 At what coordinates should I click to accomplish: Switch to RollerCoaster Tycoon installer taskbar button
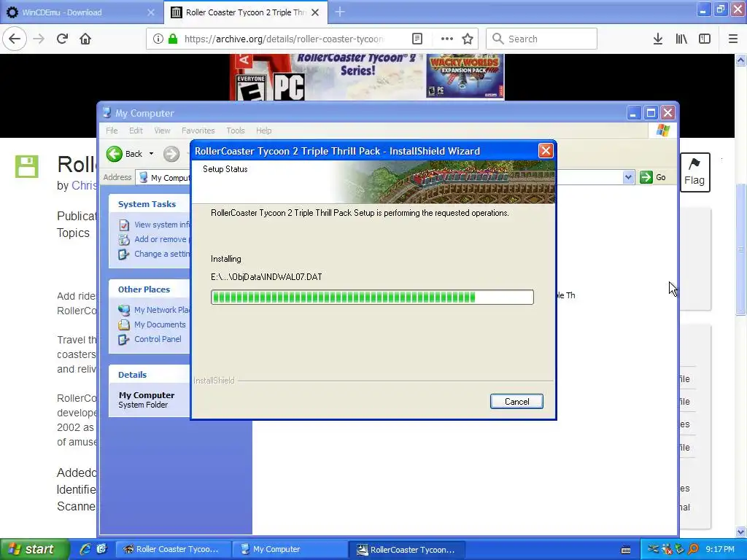(406, 549)
